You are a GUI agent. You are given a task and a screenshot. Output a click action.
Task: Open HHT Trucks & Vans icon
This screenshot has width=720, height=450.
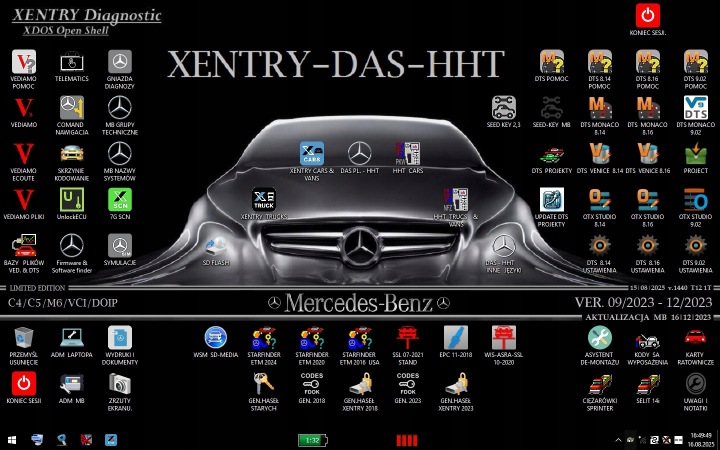pyautogui.click(x=456, y=200)
